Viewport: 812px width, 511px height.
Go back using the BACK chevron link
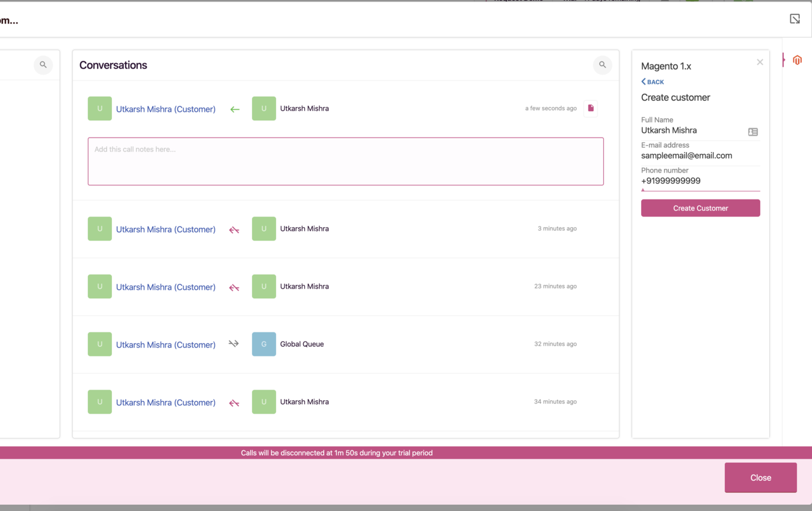(652, 82)
